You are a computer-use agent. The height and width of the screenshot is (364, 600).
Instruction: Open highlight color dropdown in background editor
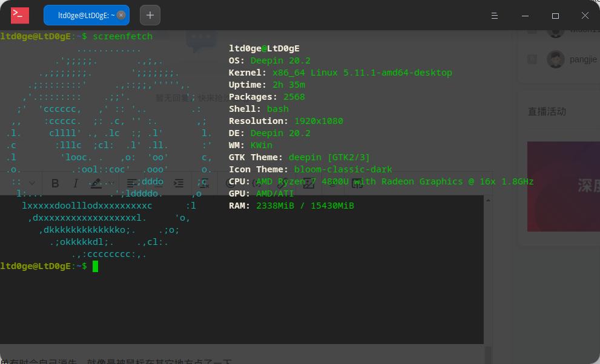(x=111, y=183)
